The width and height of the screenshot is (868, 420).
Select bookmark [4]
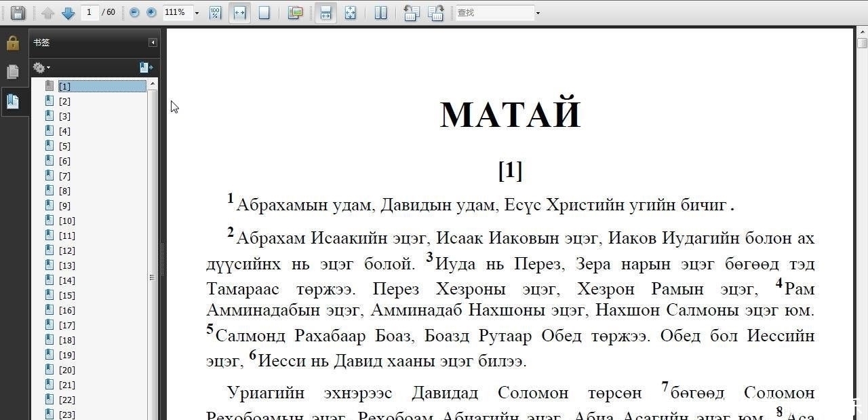64,131
